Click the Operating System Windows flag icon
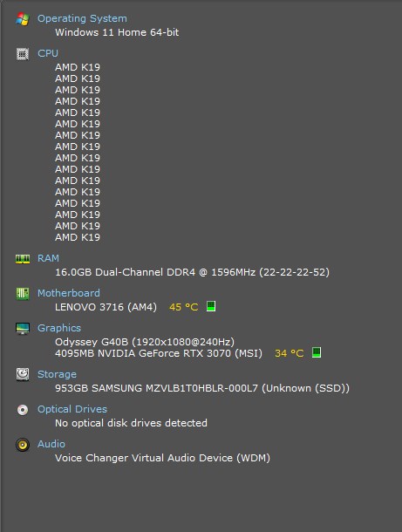The image size is (402, 532). [23, 19]
